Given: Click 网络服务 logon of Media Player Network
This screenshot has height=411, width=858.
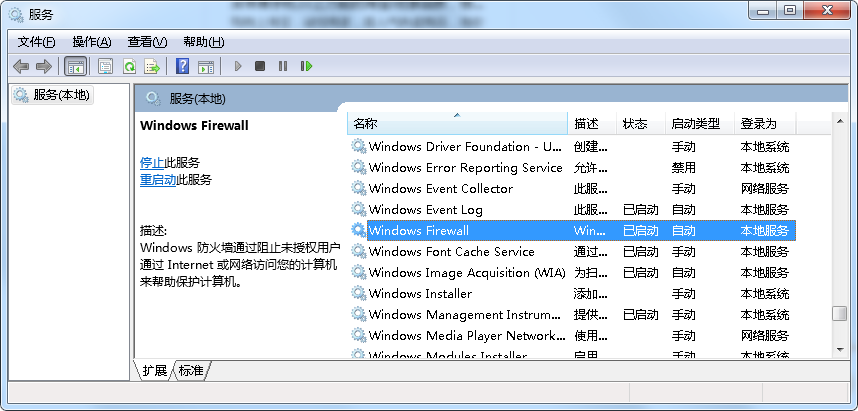Looking at the screenshot, I should [x=764, y=335].
